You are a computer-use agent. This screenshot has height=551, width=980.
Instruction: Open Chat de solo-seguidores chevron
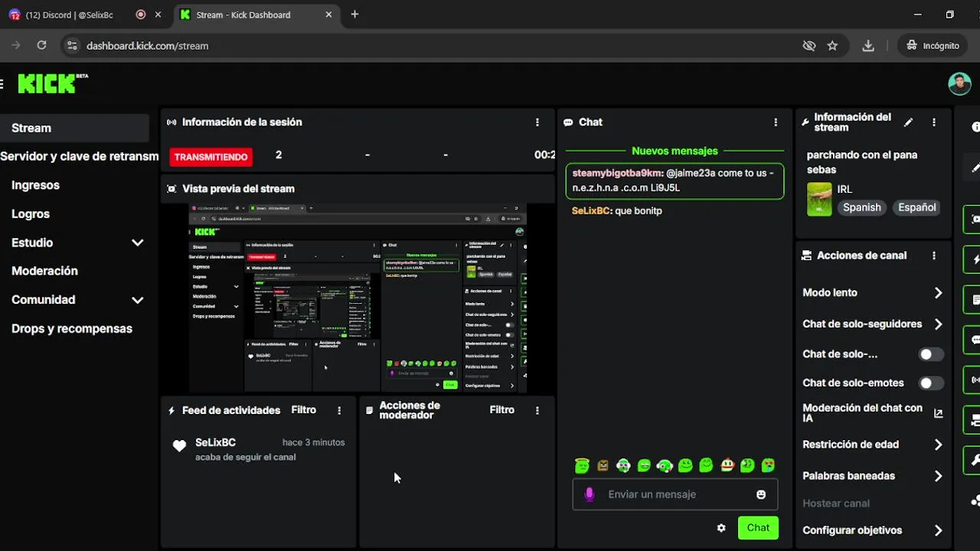(938, 324)
